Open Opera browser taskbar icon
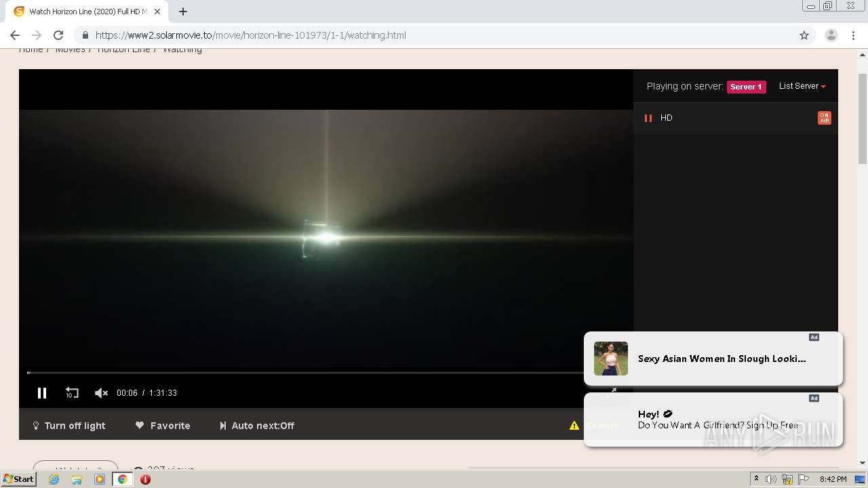This screenshot has height=488, width=868. click(x=145, y=479)
